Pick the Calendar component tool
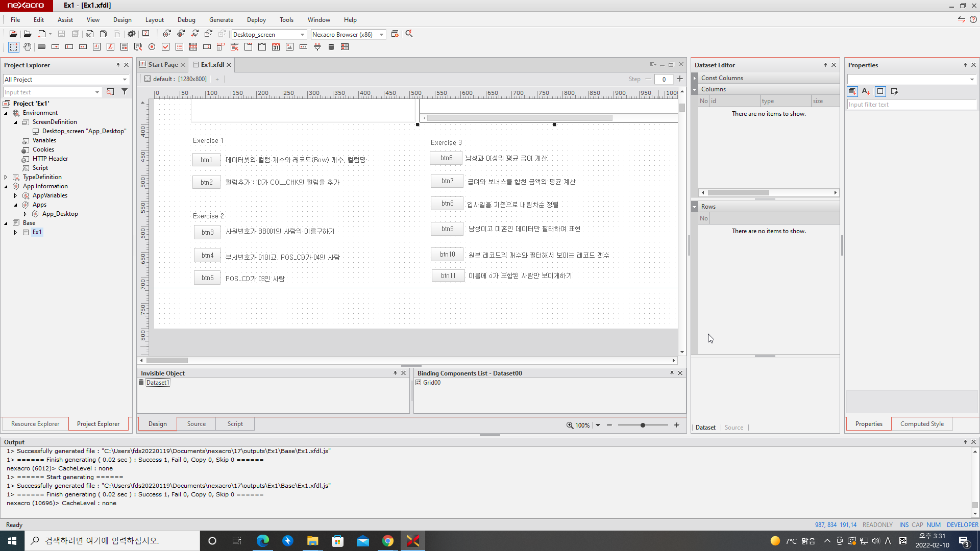Screen dimensions: 980x551 click(276, 47)
